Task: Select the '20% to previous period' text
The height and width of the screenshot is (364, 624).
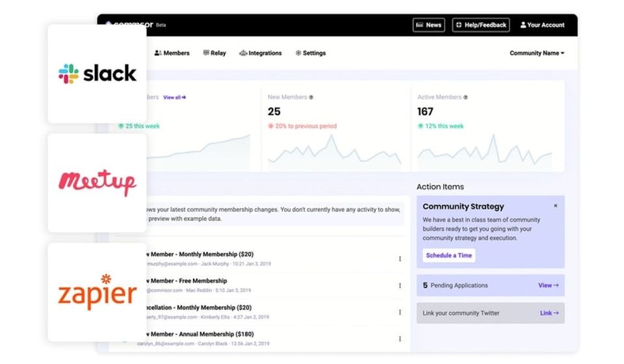Action: pyautogui.click(x=306, y=126)
